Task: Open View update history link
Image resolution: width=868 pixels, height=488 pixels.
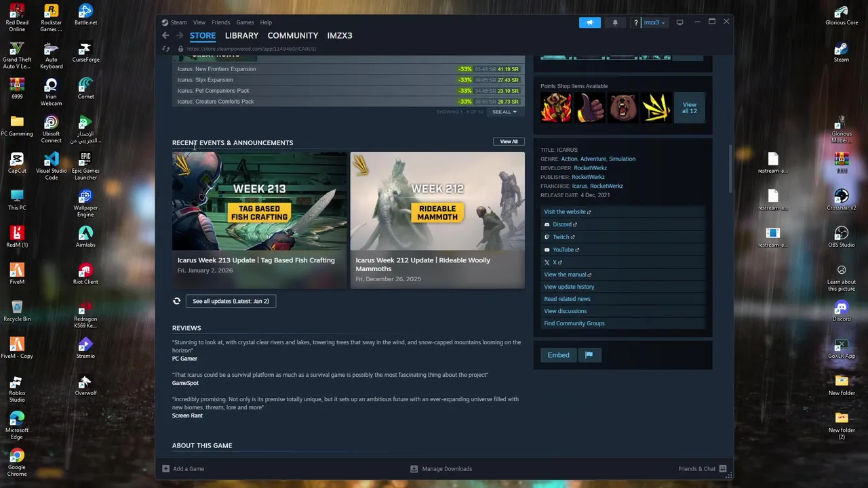Action: tap(569, 287)
